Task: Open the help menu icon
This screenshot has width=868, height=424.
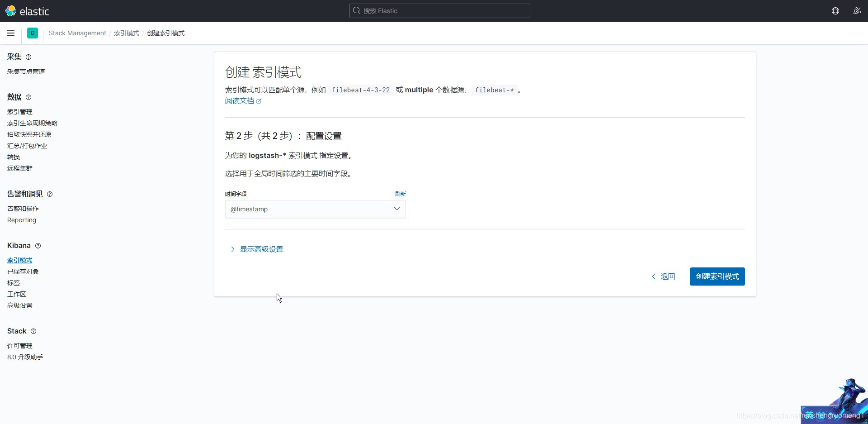Action: pyautogui.click(x=835, y=11)
